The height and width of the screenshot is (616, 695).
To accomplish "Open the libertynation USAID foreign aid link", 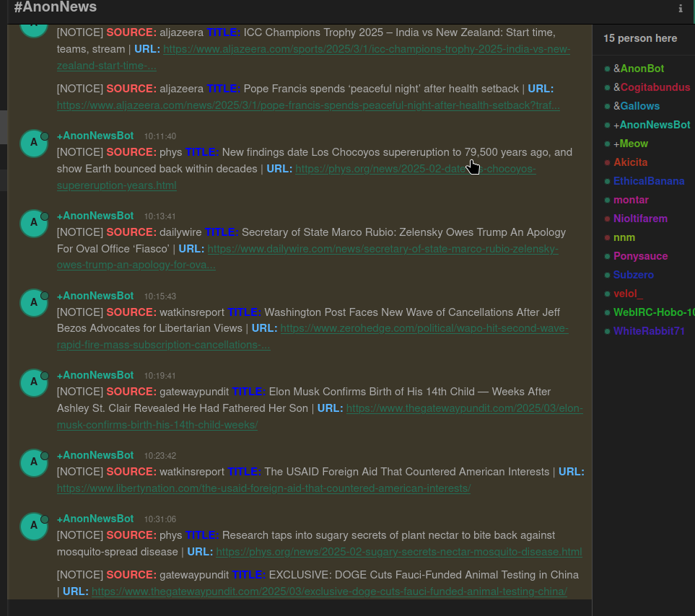I will click(x=263, y=488).
